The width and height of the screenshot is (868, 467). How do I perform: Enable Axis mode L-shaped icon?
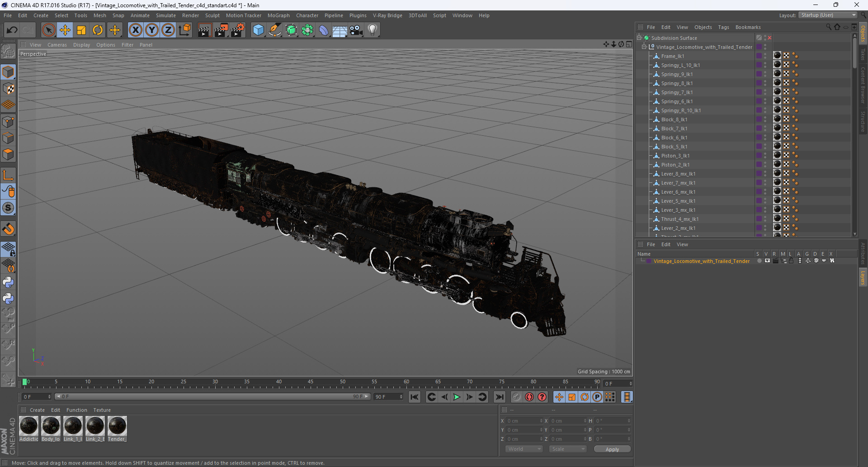[x=8, y=175]
